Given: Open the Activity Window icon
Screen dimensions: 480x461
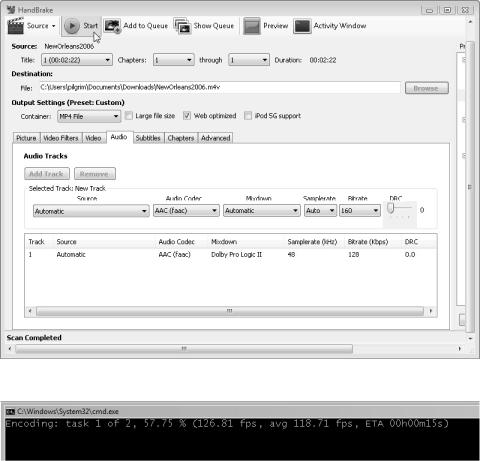Looking at the screenshot, I should 302,26.
